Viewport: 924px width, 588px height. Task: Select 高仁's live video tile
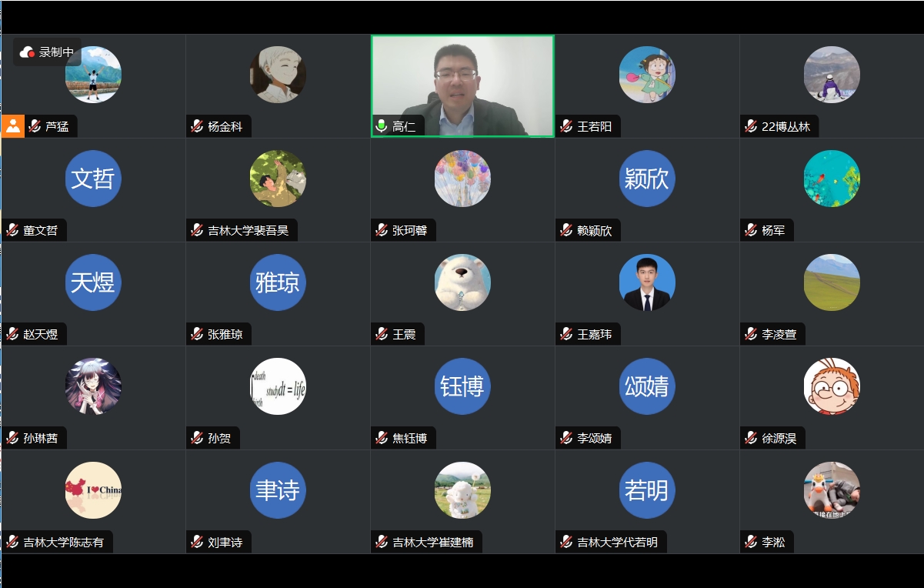click(x=462, y=86)
